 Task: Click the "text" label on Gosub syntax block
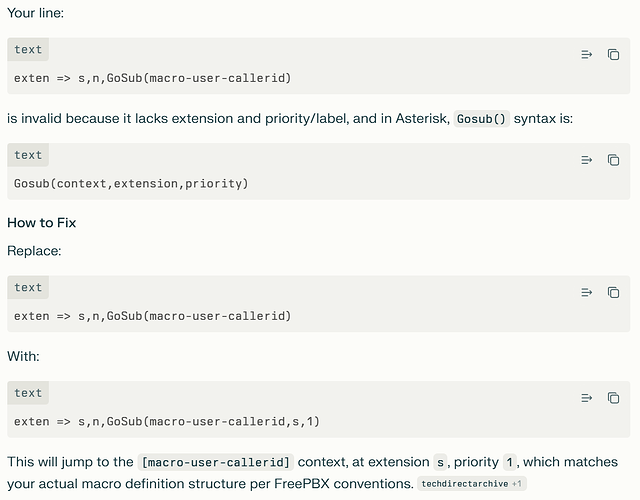28,155
